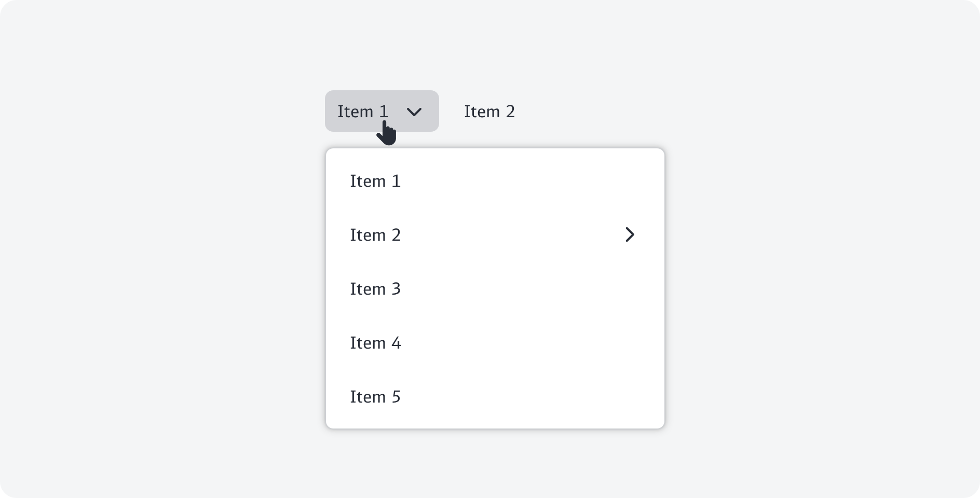
Task: Activate the last entry, Item 5
Action: click(x=375, y=397)
